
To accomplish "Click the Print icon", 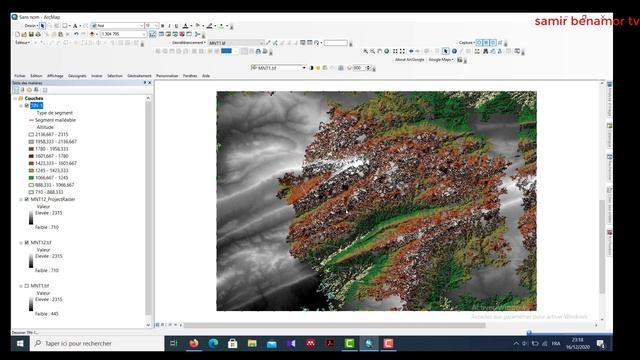I will (x=38, y=34).
